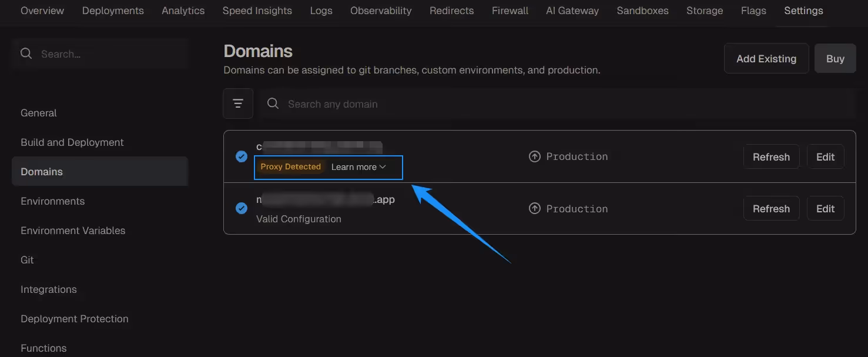
Task: Click the Production arrow icon in second row
Action: click(534, 209)
